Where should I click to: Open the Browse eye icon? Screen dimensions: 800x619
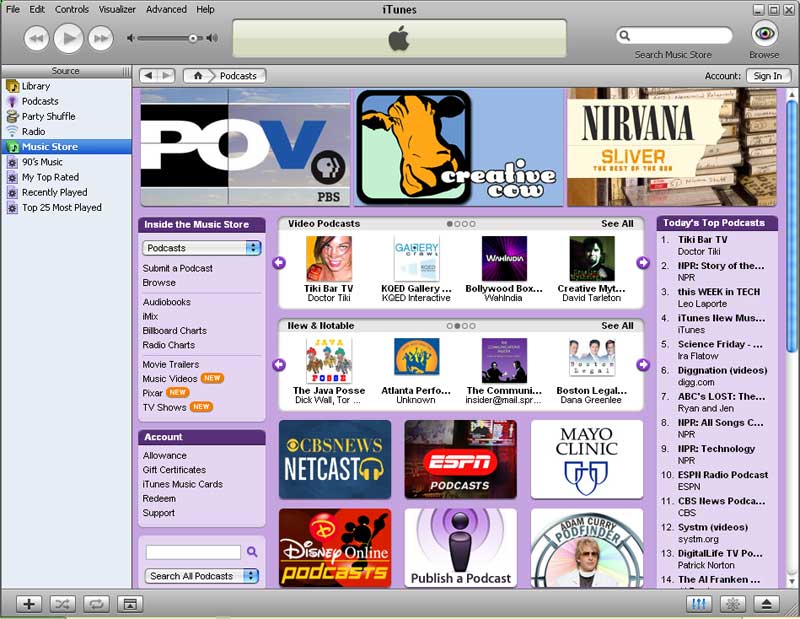pos(764,34)
